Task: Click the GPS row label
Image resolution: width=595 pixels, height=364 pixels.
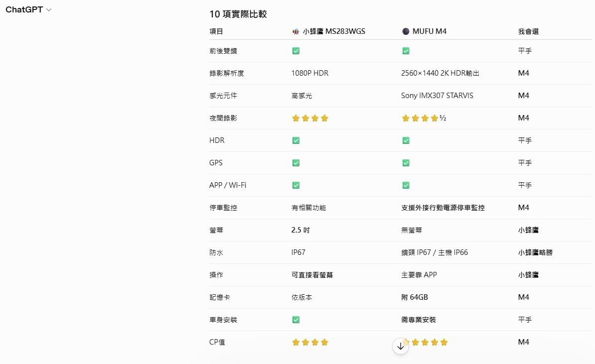Action: pyautogui.click(x=216, y=163)
